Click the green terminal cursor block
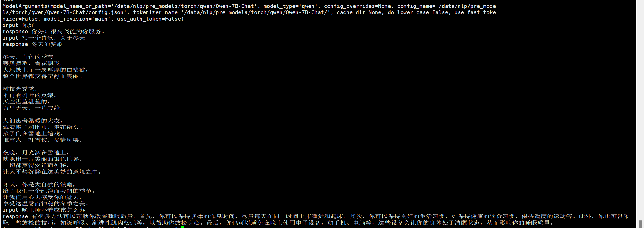Screen dimensions: 644x228 (183, 227)
